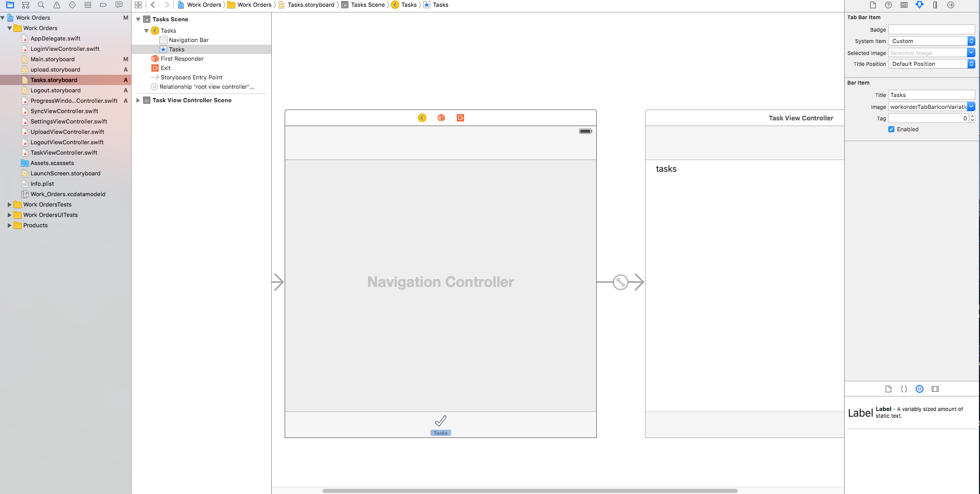Screen dimensions: 980x494
Task: Open the System Item dropdown set to Custom
Action: tap(930, 40)
